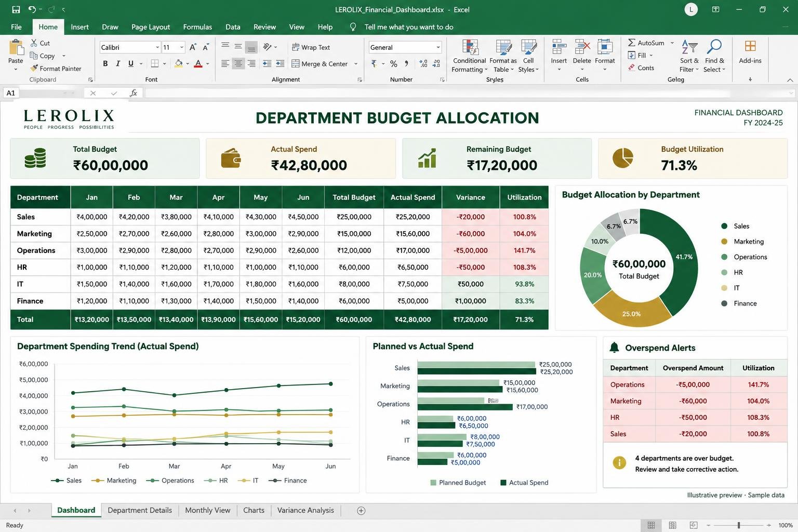
Task: Click the Cell Styles icon
Action: (528, 47)
